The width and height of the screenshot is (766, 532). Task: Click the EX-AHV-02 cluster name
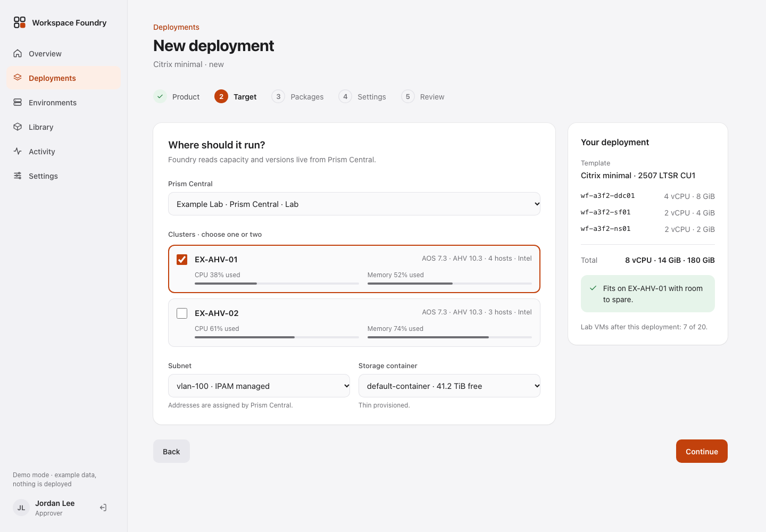tap(217, 313)
